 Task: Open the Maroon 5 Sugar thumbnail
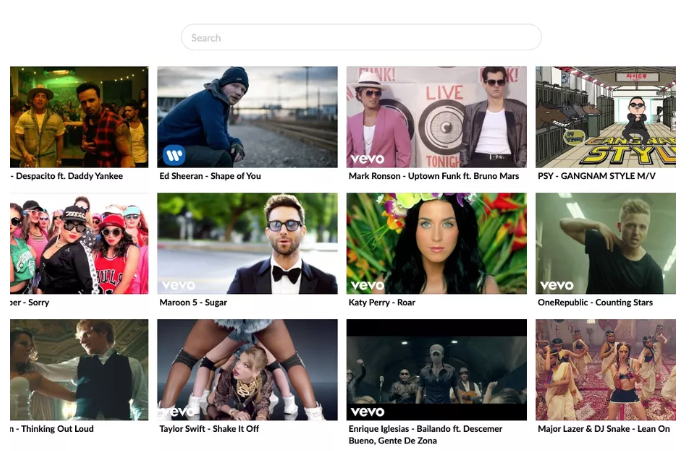(248, 243)
